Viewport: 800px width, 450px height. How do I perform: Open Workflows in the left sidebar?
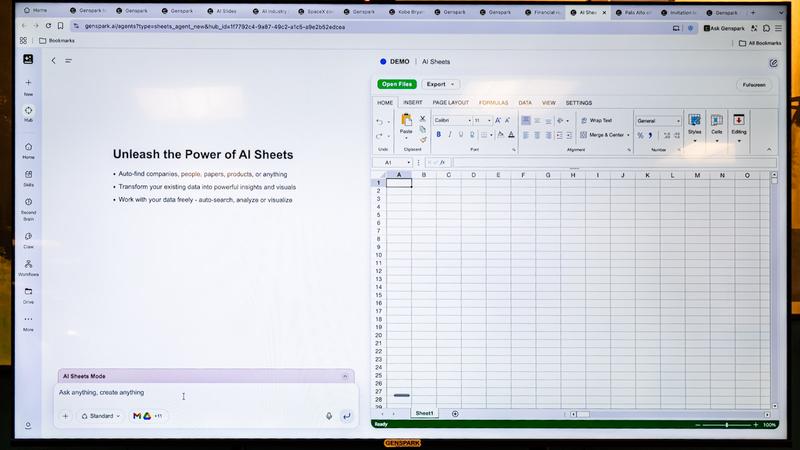click(x=28, y=267)
